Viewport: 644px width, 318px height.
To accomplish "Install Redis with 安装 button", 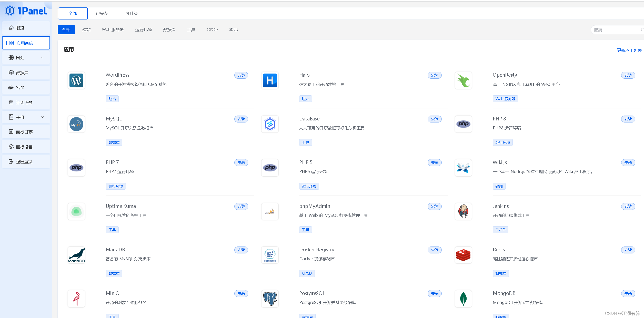I will (x=628, y=250).
